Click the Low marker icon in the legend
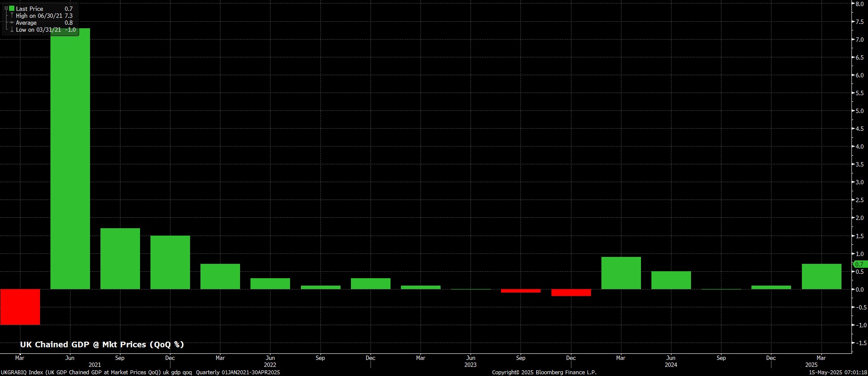868x376 pixels. (x=12, y=30)
